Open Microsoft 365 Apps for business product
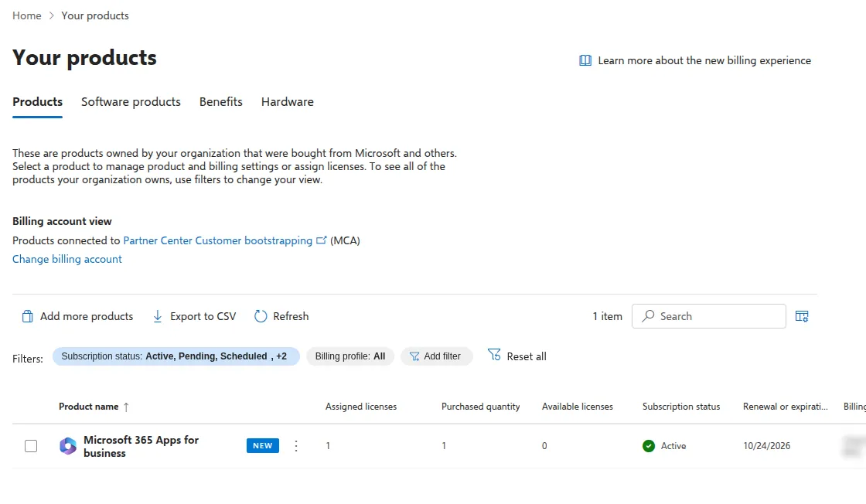866x504 pixels. (141, 446)
